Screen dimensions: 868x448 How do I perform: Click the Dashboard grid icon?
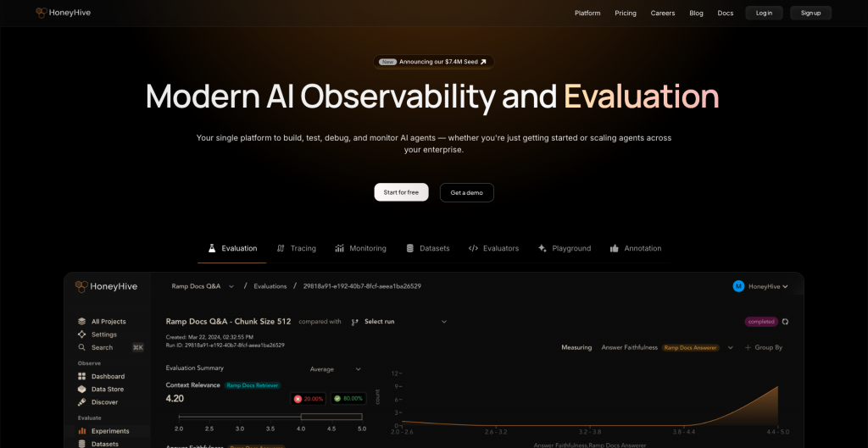click(82, 376)
